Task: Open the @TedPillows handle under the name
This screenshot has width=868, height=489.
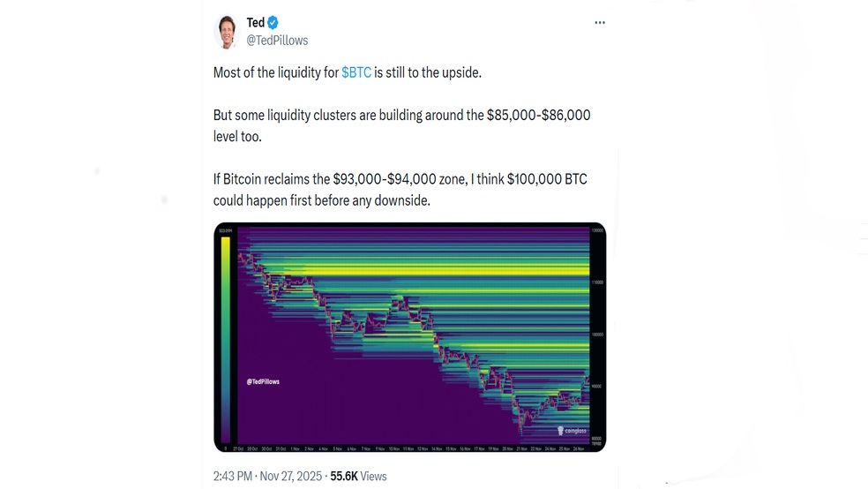Action: pyautogui.click(x=277, y=40)
